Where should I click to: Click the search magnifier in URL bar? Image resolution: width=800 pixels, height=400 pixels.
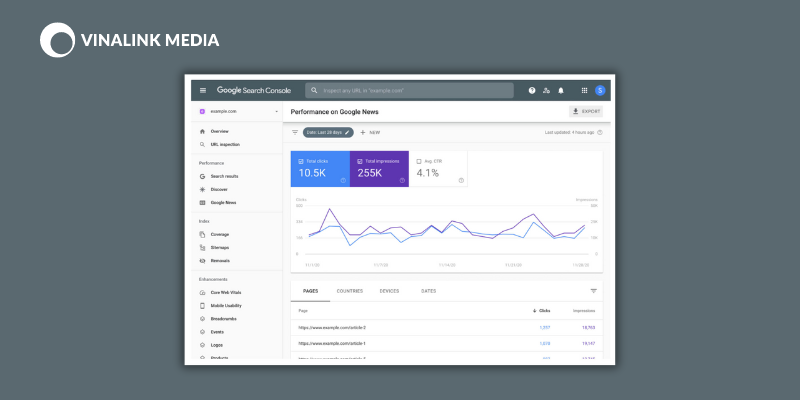point(314,90)
